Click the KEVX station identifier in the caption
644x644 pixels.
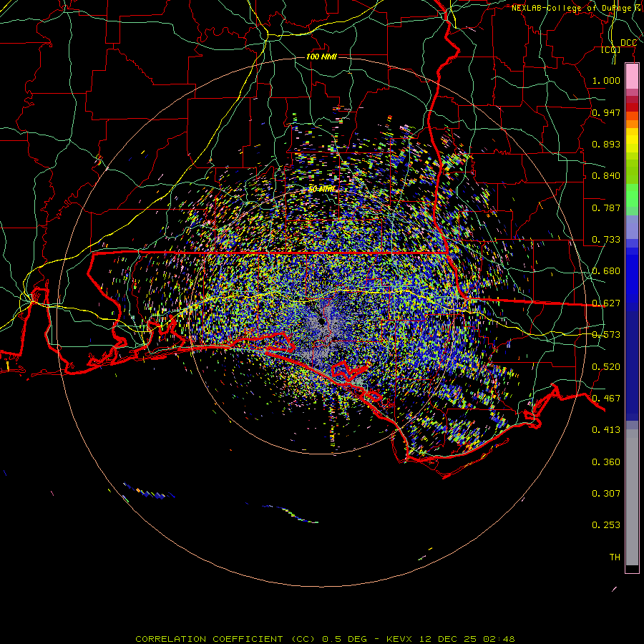click(399, 639)
